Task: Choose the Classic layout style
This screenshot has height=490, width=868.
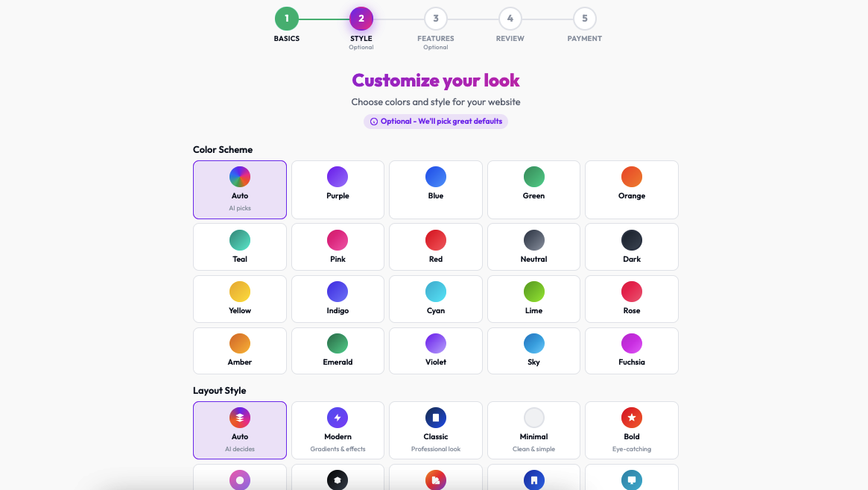Action: click(435, 430)
